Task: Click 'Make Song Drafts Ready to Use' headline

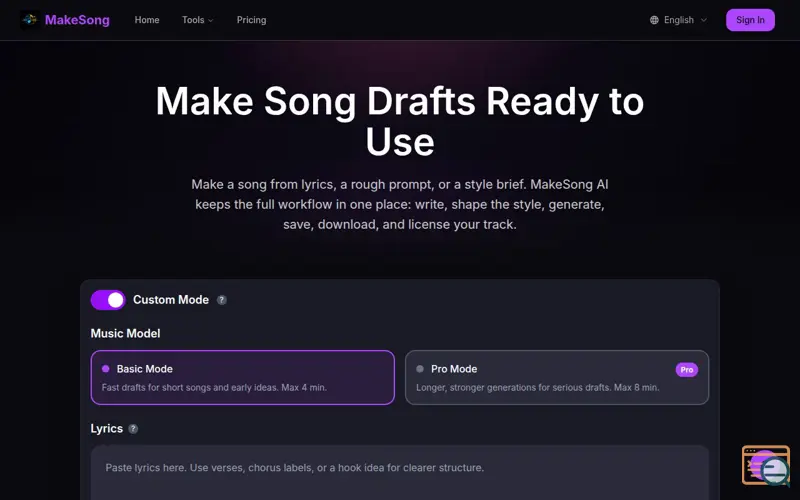Action: 399,121
